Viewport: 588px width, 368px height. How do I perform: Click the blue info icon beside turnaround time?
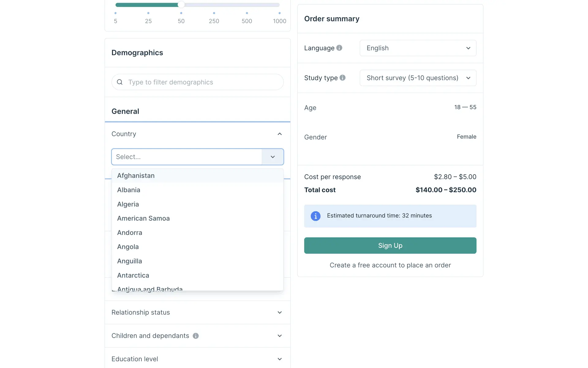tap(315, 216)
